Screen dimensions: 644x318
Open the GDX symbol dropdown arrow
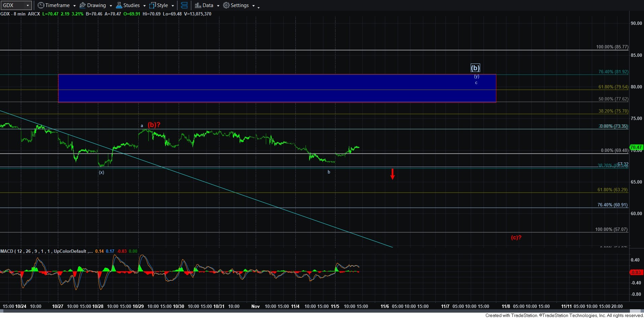click(x=28, y=5)
